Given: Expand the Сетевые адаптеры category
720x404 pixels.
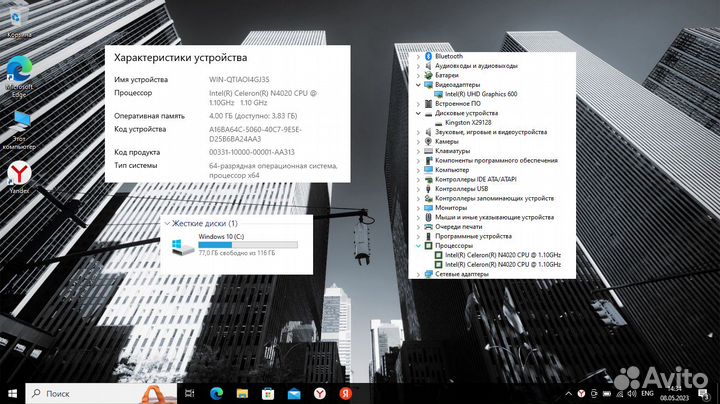Looking at the screenshot, I should pos(418,274).
